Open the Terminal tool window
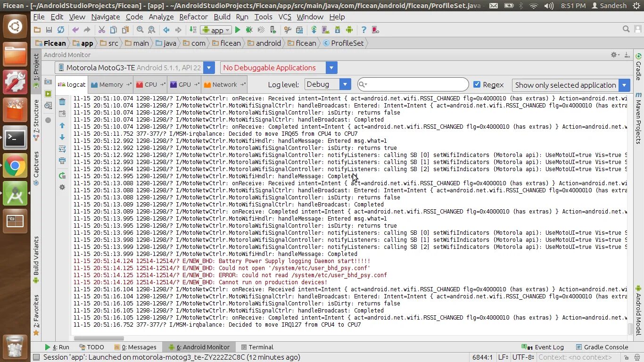 [x=257, y=347]
